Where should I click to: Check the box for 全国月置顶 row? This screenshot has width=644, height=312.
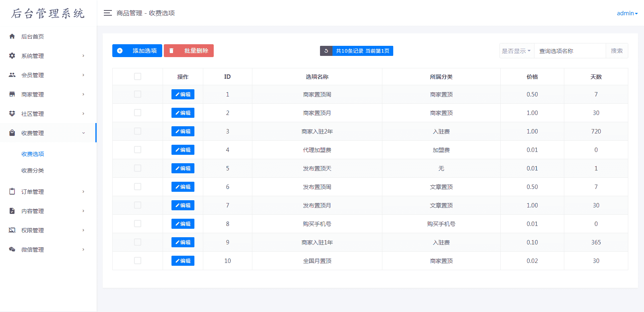pos(138,261)
